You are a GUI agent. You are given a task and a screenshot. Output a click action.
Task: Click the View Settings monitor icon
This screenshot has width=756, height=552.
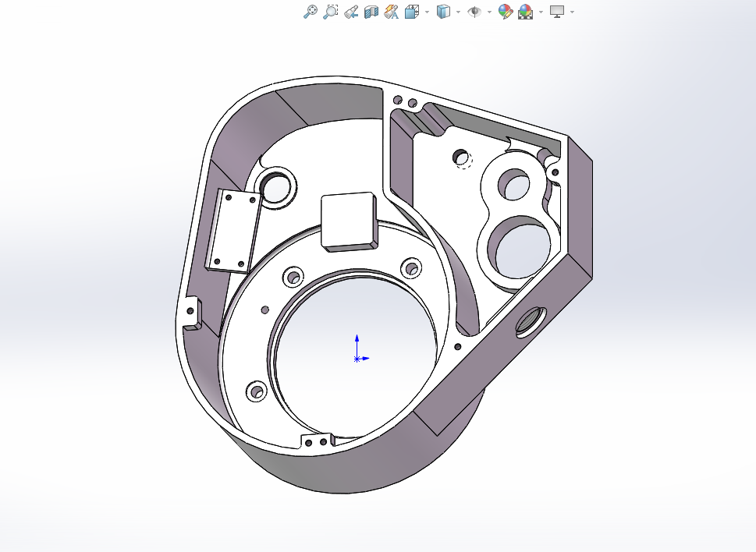[557, 12]
